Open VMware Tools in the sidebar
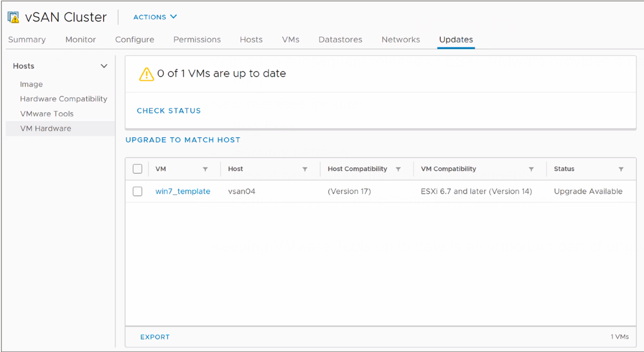 [47, 114]
